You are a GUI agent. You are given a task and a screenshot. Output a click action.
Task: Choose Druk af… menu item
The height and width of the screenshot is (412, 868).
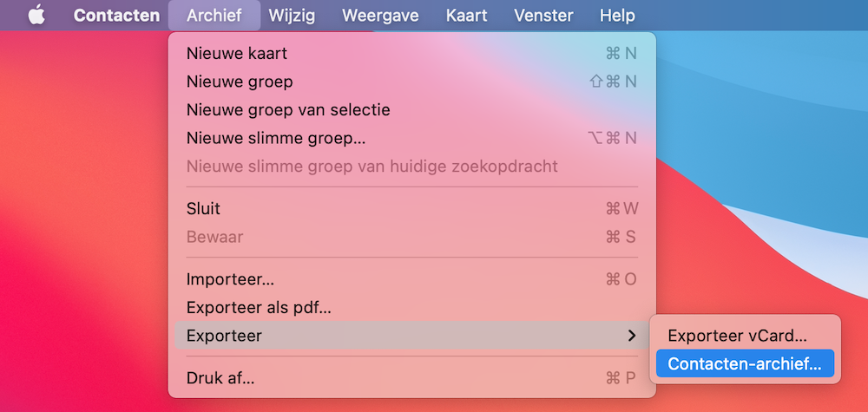pyautogui.click(x=411, y=378)
